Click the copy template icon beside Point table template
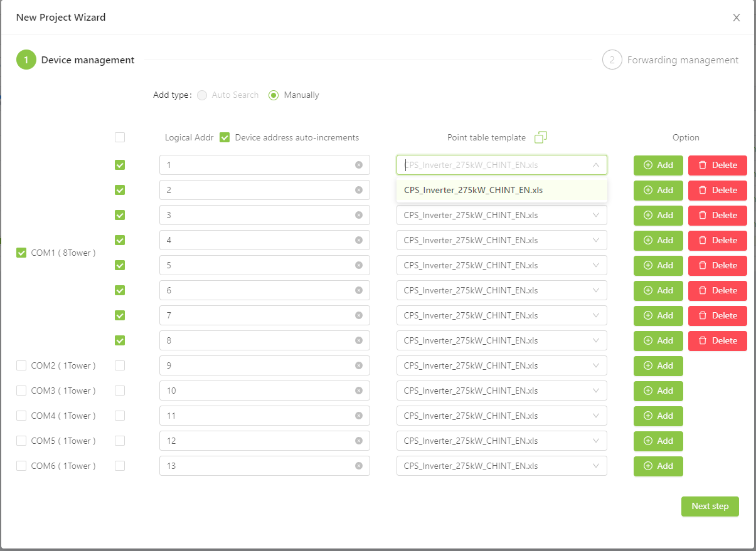 [541, 137]
